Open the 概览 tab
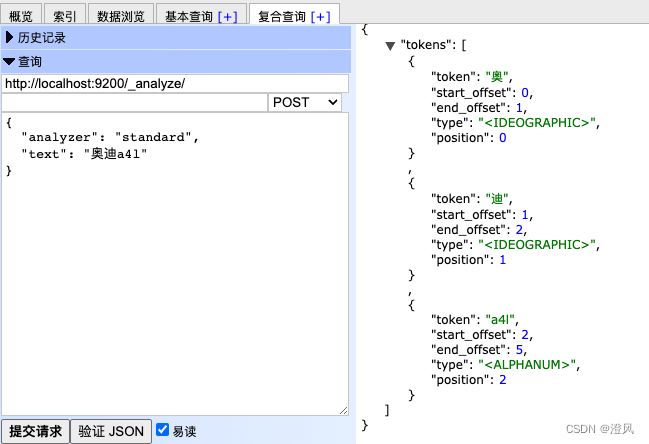649x444 pixels. [21, 16]
